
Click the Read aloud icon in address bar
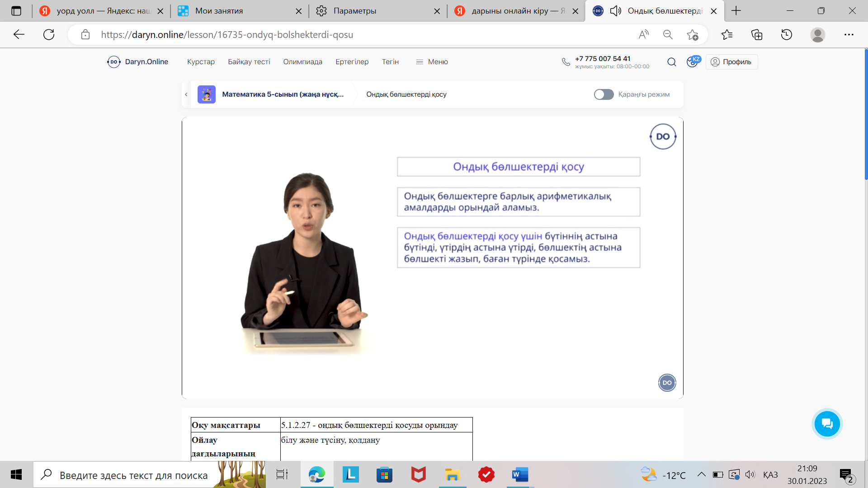(643, 34)
